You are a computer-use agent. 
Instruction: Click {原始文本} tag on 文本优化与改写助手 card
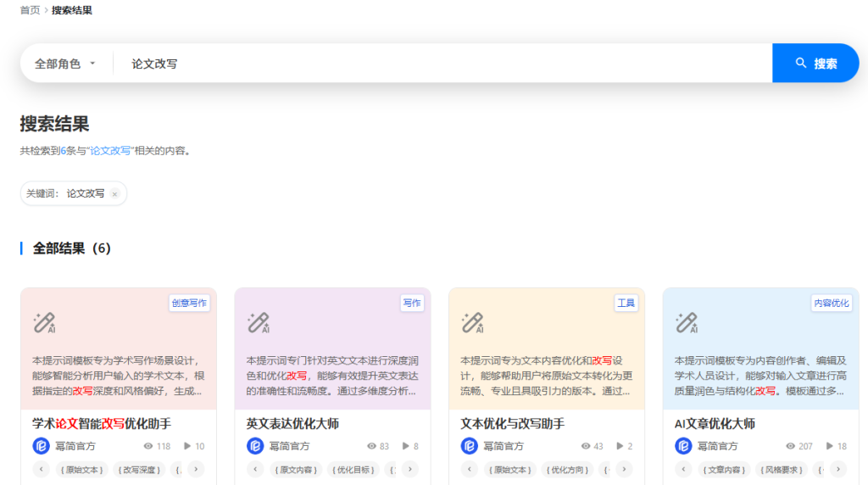click(x=510, y=470)
